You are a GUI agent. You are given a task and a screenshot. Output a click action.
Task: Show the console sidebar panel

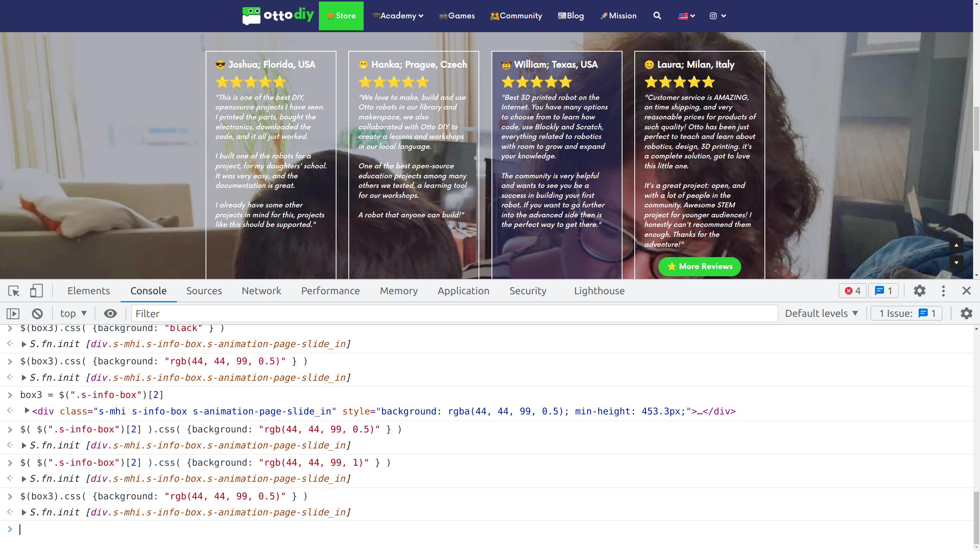pyautogui.click(x=13, y=314)
